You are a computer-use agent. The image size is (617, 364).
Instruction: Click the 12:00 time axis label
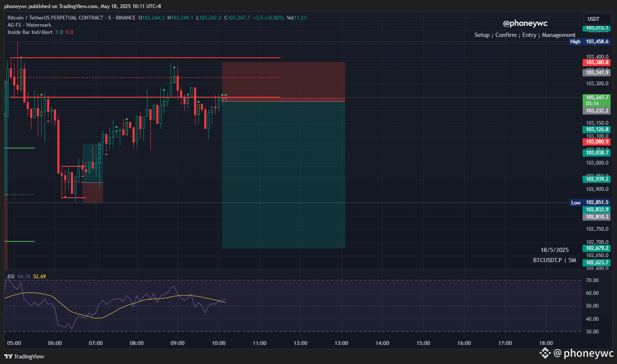pos(301,343)
